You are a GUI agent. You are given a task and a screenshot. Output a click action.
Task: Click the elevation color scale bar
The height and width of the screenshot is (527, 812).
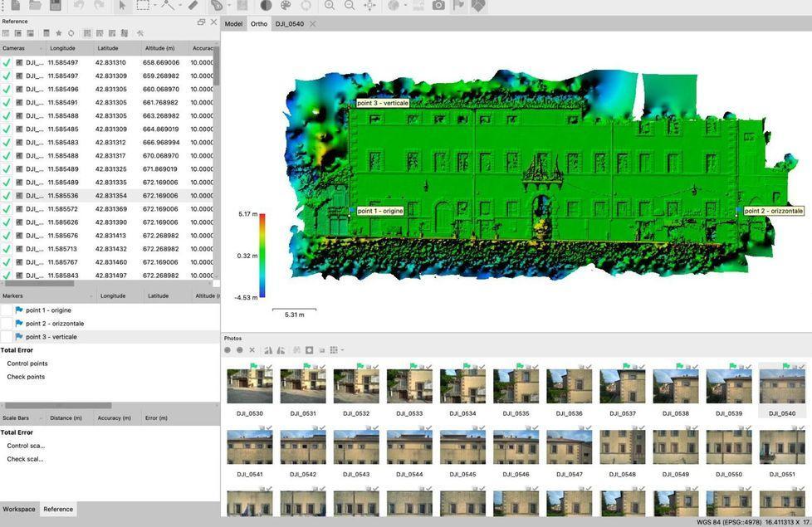click(x=262, y=256)
